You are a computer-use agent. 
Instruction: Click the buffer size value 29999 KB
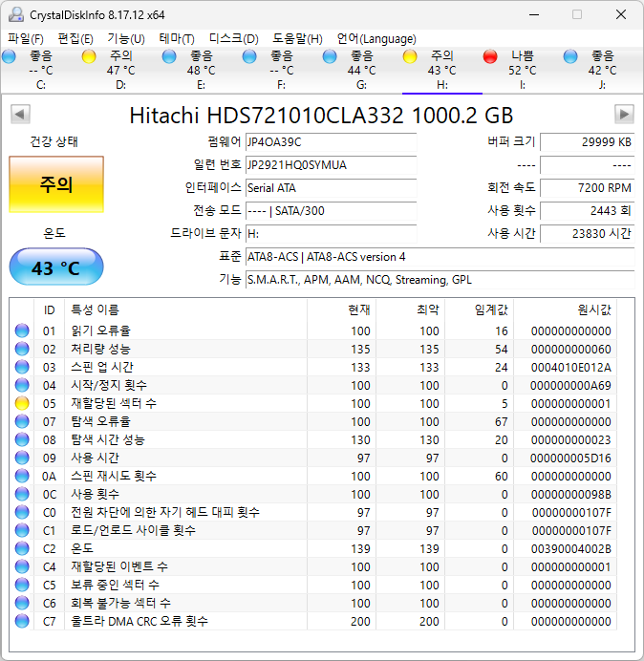point(587,142)
